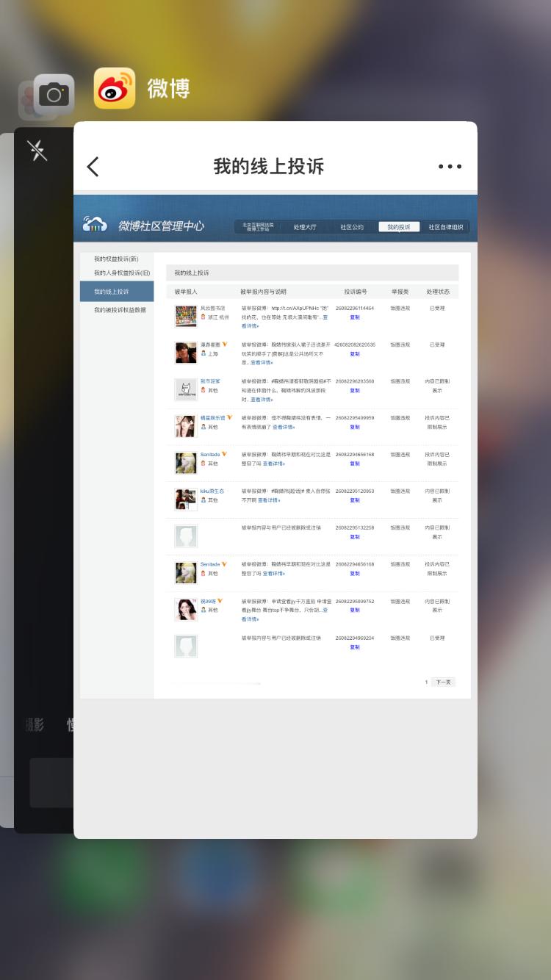
Task: Click the 被举报内容与说明 column header
Action: (x=263, y=292)
